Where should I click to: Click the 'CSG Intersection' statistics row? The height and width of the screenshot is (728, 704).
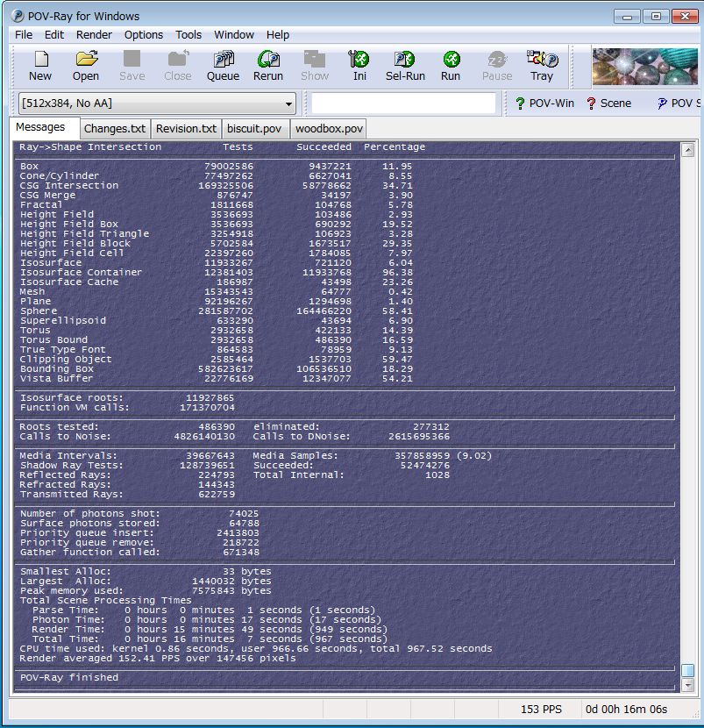coord(216,186)
